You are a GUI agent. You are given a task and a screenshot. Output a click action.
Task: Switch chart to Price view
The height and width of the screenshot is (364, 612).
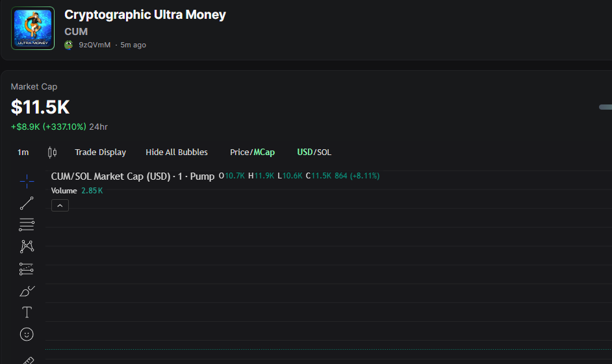pos(239,152)
